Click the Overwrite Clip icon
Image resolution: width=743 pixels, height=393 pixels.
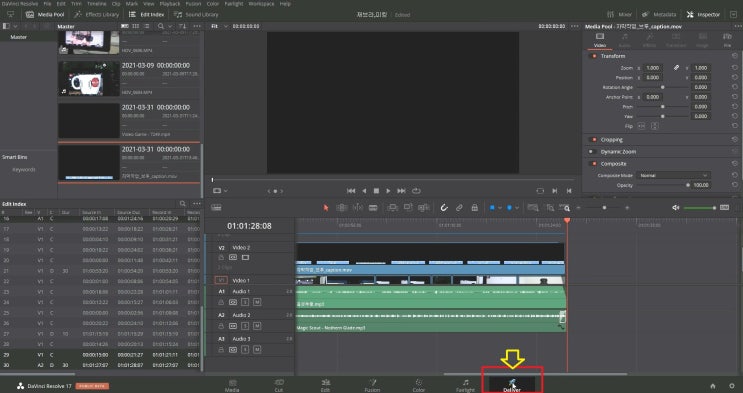pos(408,208)
